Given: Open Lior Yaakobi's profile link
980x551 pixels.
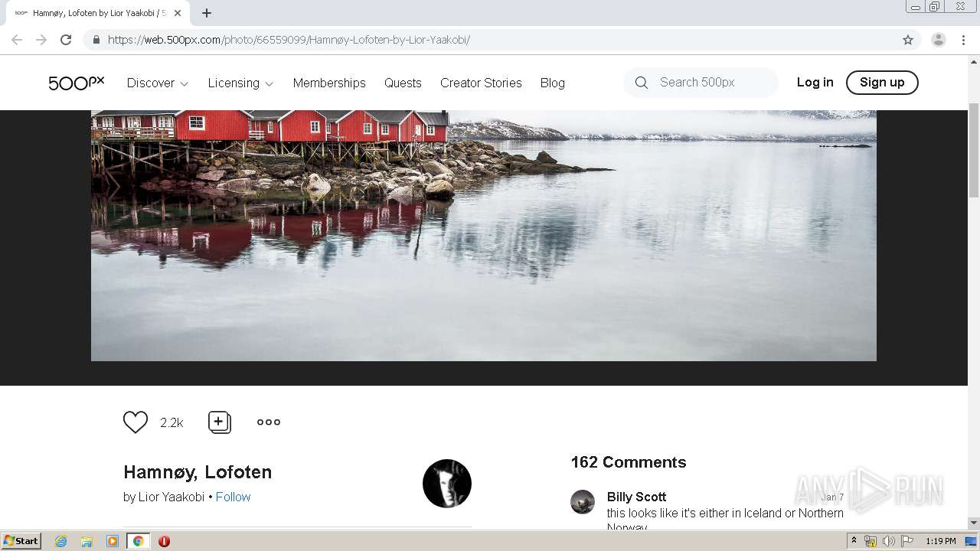Looking at the screenshot, I should [171, 497].
